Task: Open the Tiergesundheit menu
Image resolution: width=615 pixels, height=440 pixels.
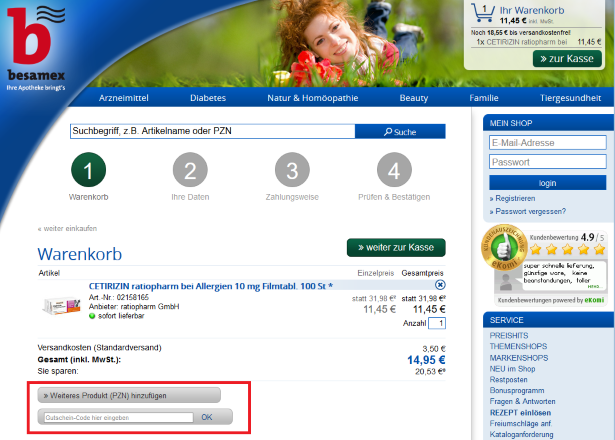Action: [x=570, y=98]
